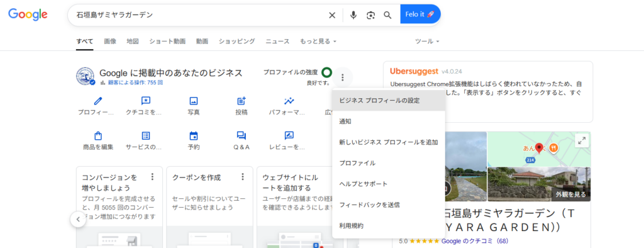Click the Ubersuggest heading
The image size is (644, 248).
click(414, 70)
